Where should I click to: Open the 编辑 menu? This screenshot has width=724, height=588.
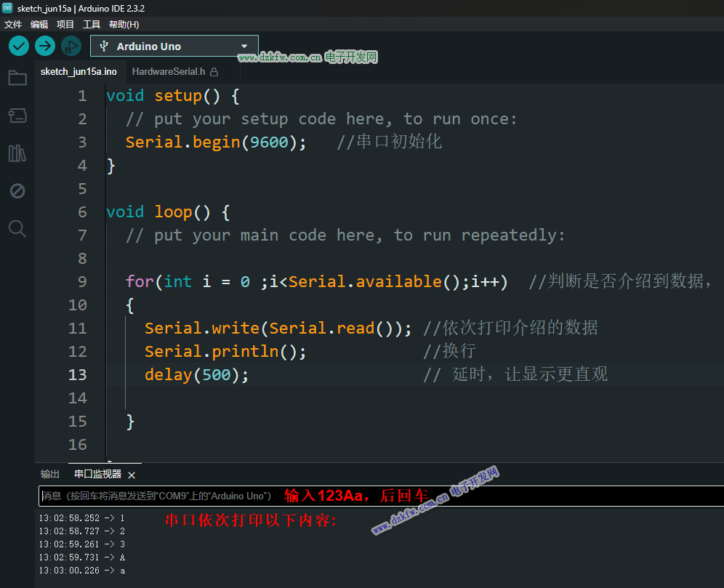point(39,24)
